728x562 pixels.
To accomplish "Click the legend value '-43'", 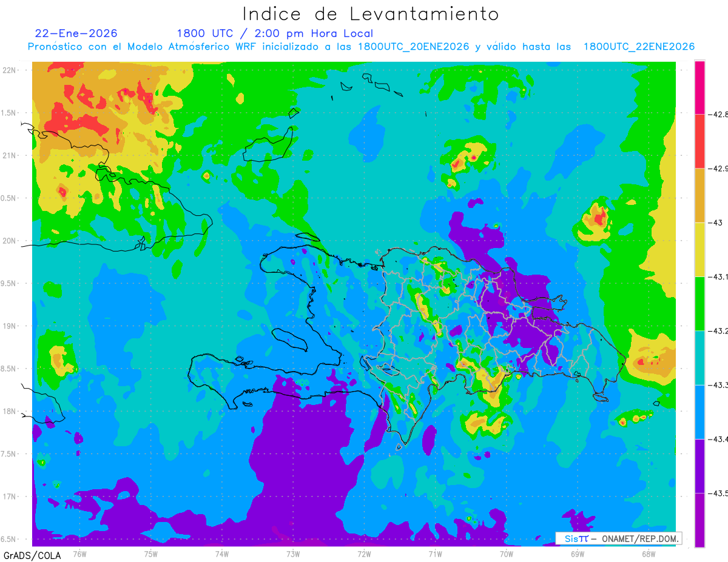I will pos(715,222).
